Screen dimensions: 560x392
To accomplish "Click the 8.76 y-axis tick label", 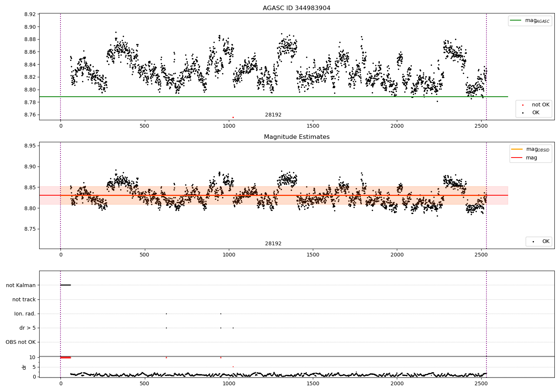I will click(x=29, y=115).
